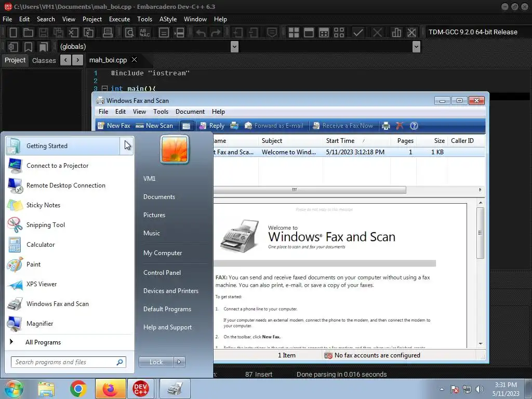
Task: Open Snipping Tool from Start menu
Action: pyautogui.click(x=70, y=224)
